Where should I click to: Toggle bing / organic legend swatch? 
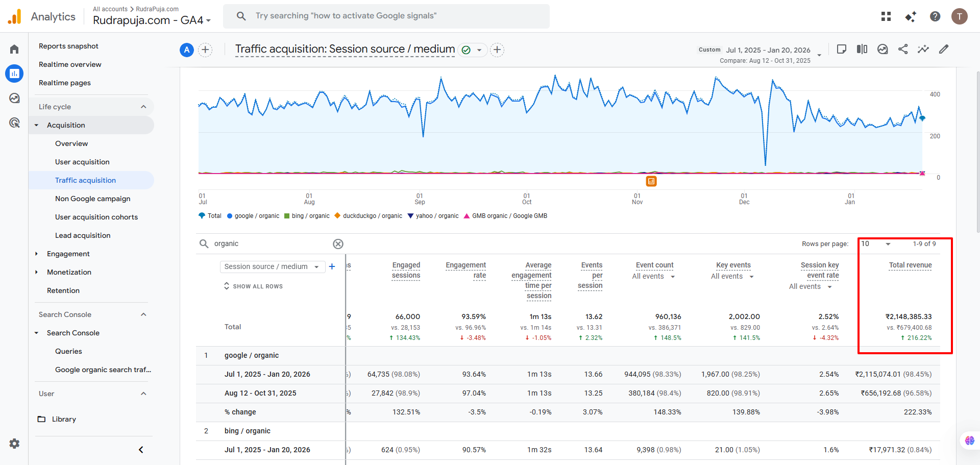[x=287, y=216]
